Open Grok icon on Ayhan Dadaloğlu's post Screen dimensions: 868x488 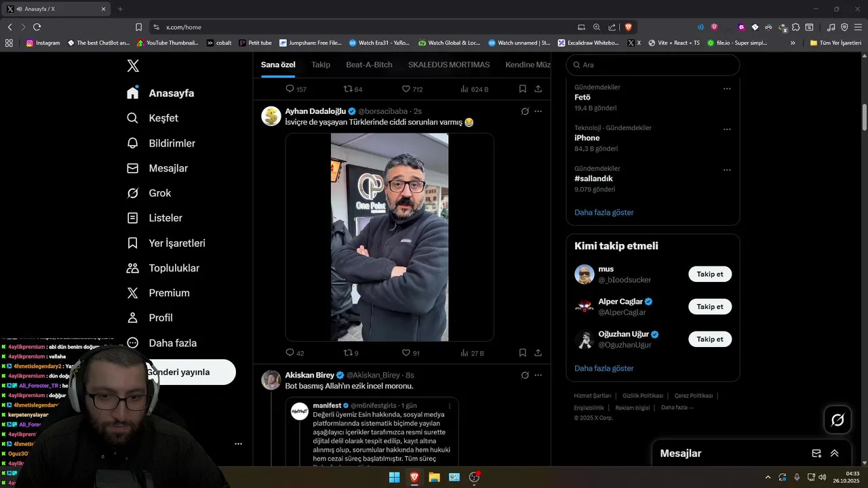[x=525, y=111]
